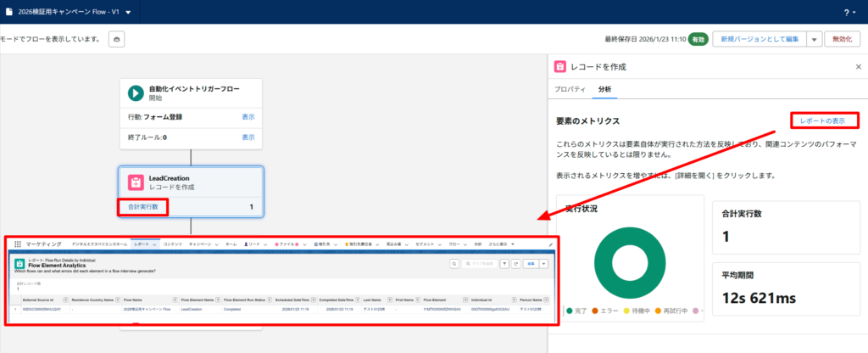This screenshot has width=868, height=353.
Task: Click 新規バージョンとして編集 button
Action: 759,39
